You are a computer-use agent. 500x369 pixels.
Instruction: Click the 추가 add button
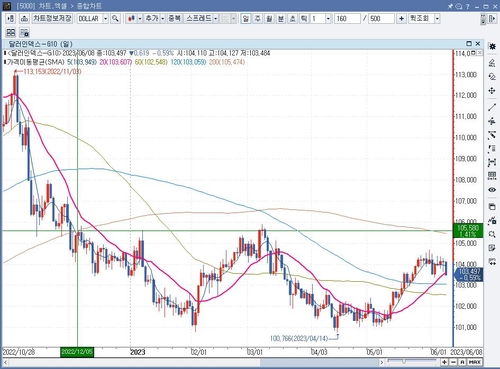(152, 19)
